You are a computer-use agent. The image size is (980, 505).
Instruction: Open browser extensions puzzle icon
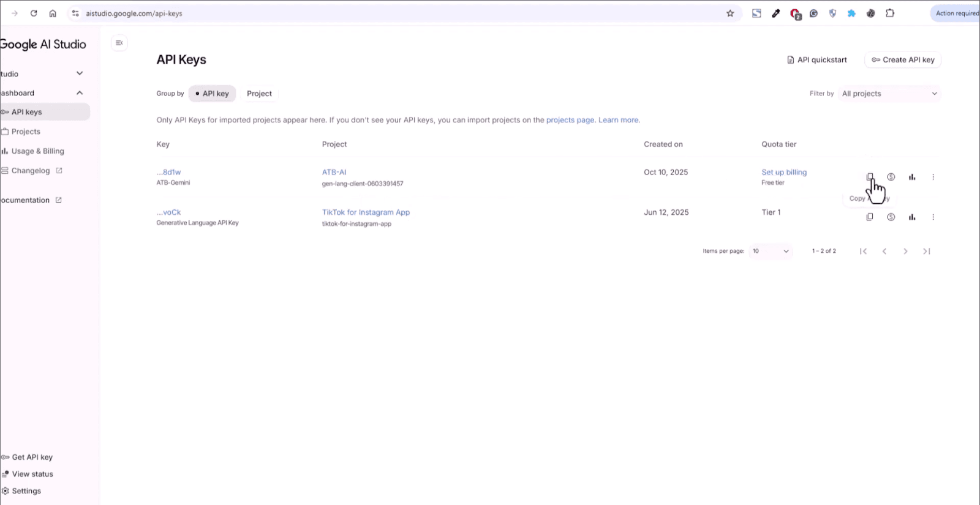[890, 13]
